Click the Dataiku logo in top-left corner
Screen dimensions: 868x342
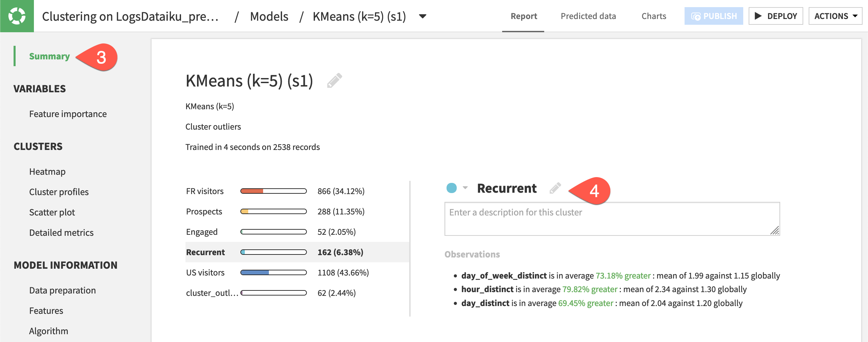tap(17, 16)
